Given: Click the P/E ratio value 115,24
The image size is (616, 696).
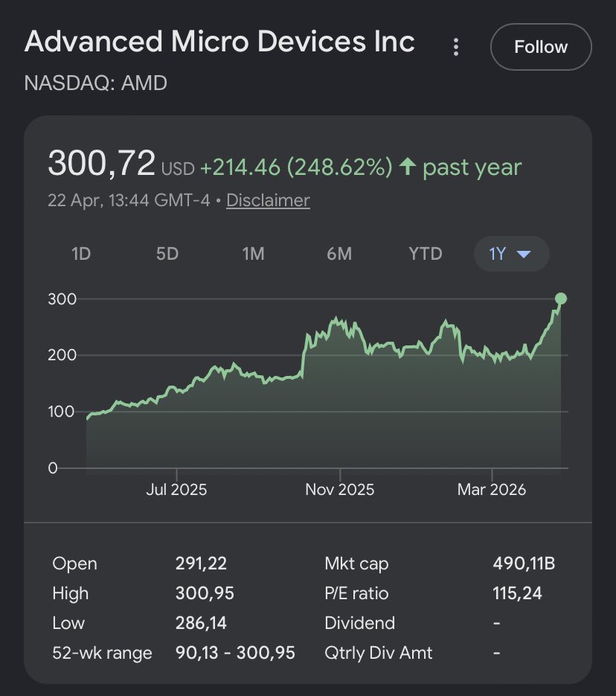Looking at the screenshot, I should [x=517, y=593].
